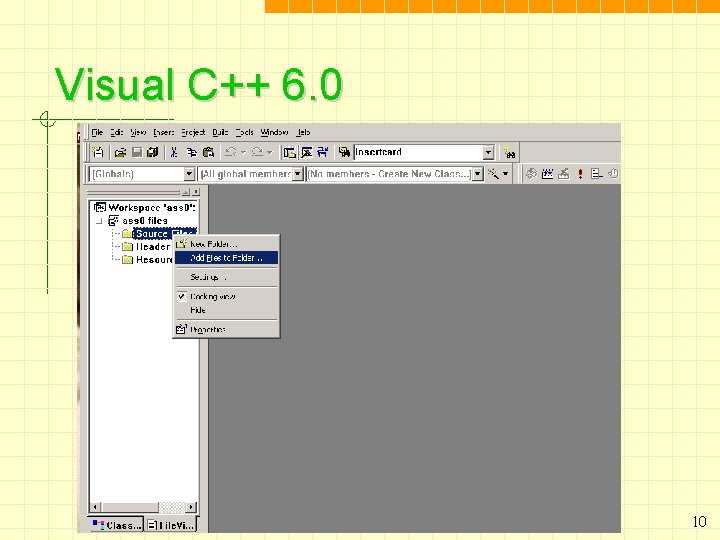Open the Window menu

pos(274,132)
